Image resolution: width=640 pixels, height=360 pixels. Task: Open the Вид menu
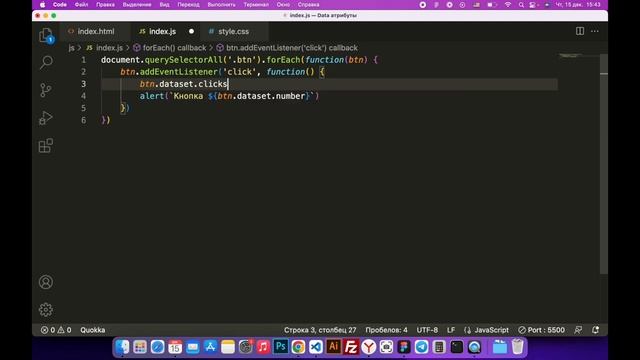tap(164, 4)
